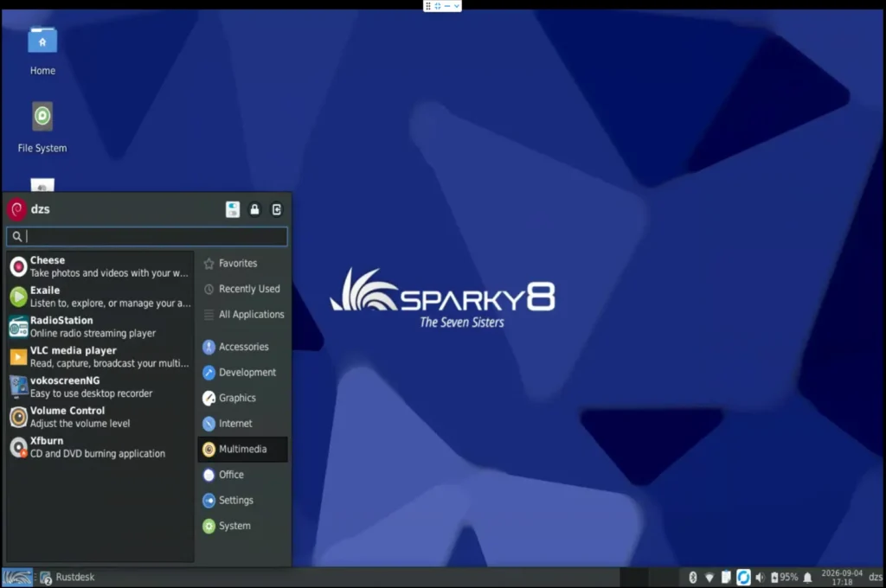Launch RadioStation online radio player

coord(100,327)
